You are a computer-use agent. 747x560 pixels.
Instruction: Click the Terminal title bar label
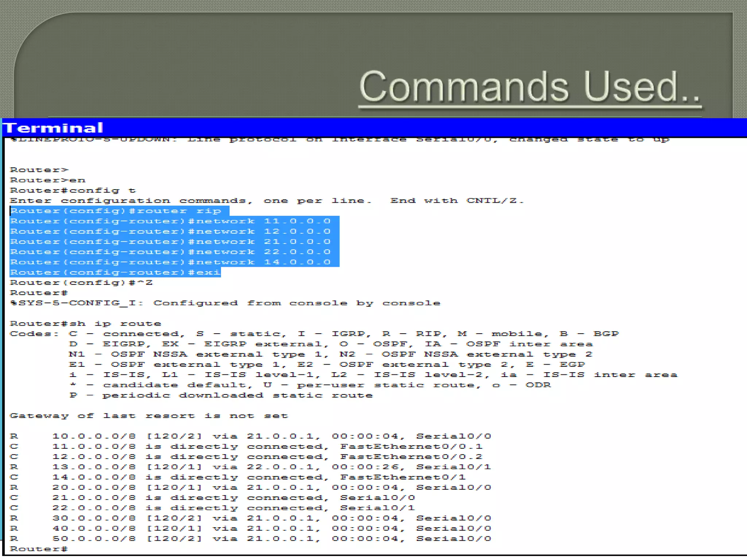(x=53, y=128)
